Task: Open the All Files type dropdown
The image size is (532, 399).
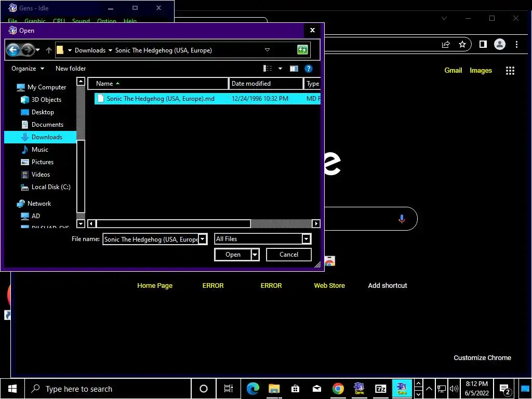Action: coord(262,239)
